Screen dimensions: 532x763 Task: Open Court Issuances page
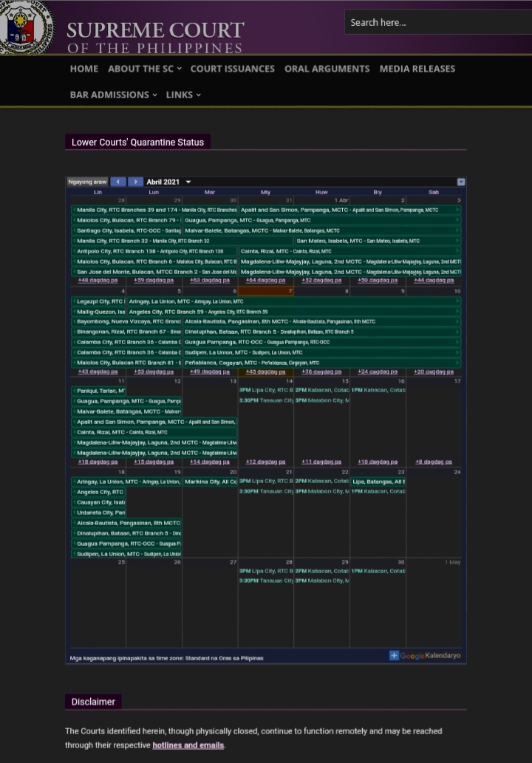pos(232,69)
